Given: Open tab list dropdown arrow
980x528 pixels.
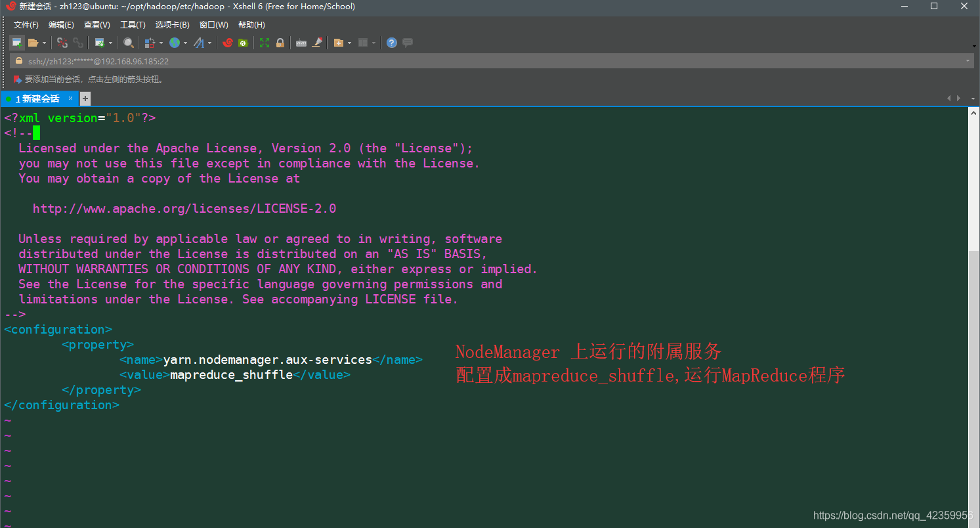Looking at the screenshot, I should point(972,99).
